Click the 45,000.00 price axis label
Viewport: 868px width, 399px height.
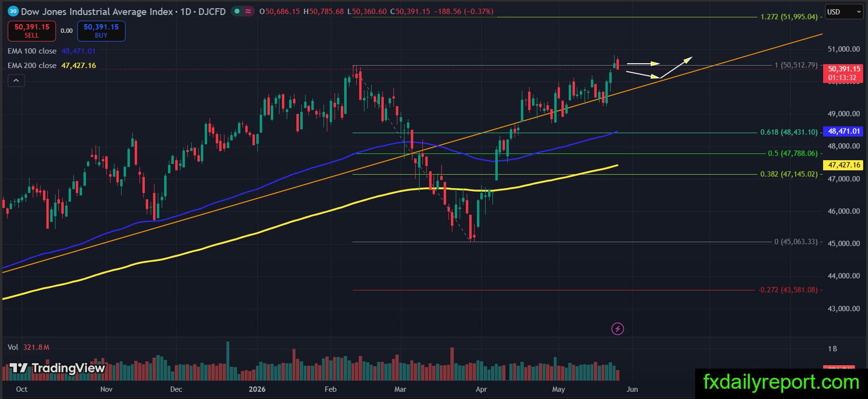click(843, 244)
